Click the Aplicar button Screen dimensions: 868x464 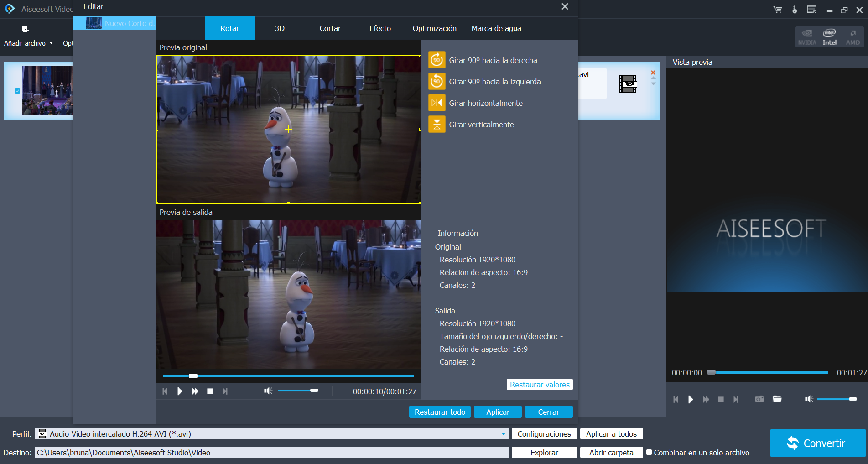[x=498, y=412]
